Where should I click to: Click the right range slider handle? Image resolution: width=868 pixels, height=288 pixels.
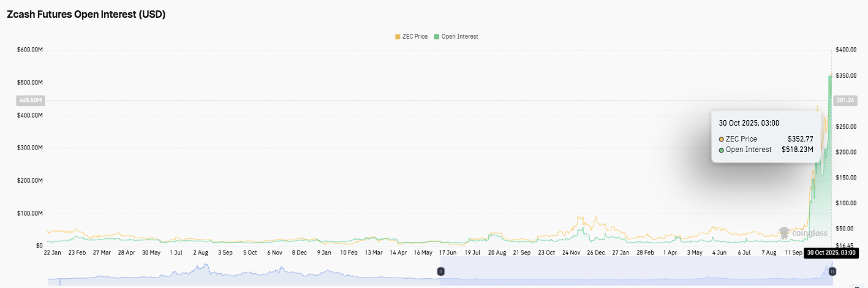832,271
